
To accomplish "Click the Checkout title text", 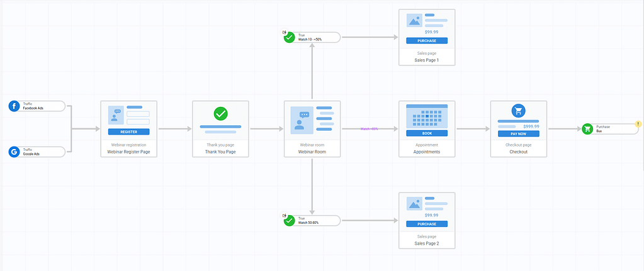I will point(519,152).
